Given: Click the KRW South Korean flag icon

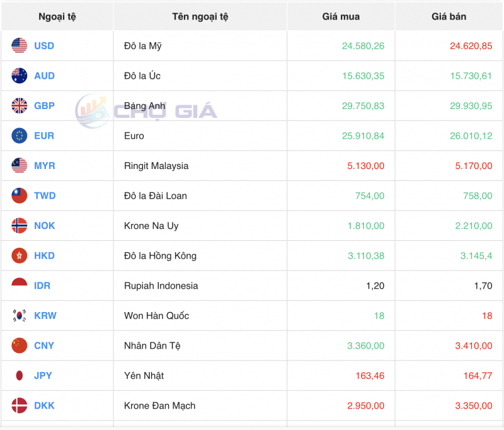Looking at the screenshot, I should pyautogui.click(x=18, y=316).
